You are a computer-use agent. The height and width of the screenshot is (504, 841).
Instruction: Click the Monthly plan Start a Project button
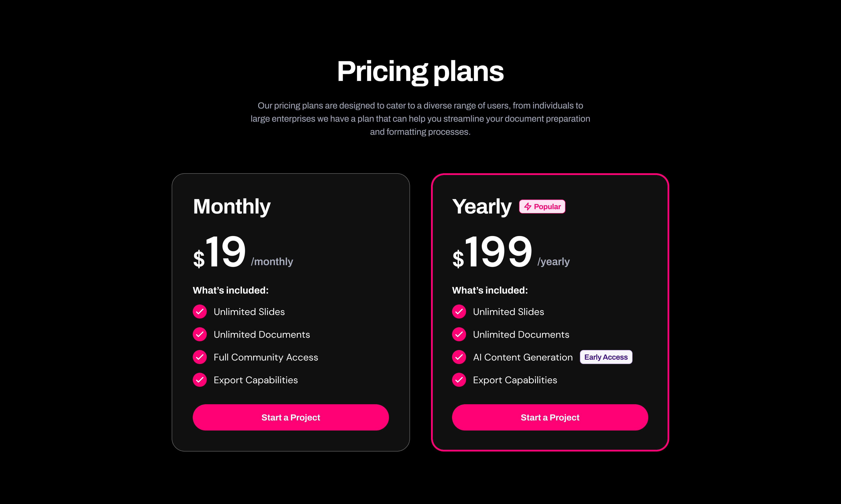pos(291,417)
